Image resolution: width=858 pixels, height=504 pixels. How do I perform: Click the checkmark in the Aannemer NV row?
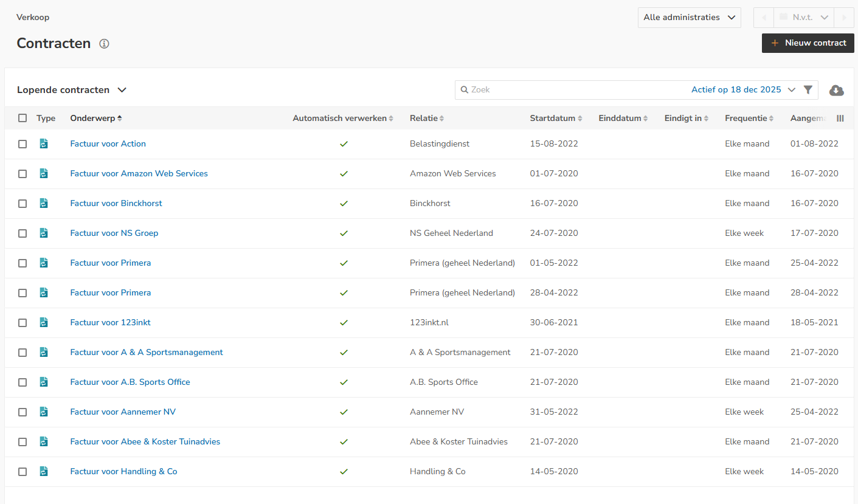[x=344, y=412]
